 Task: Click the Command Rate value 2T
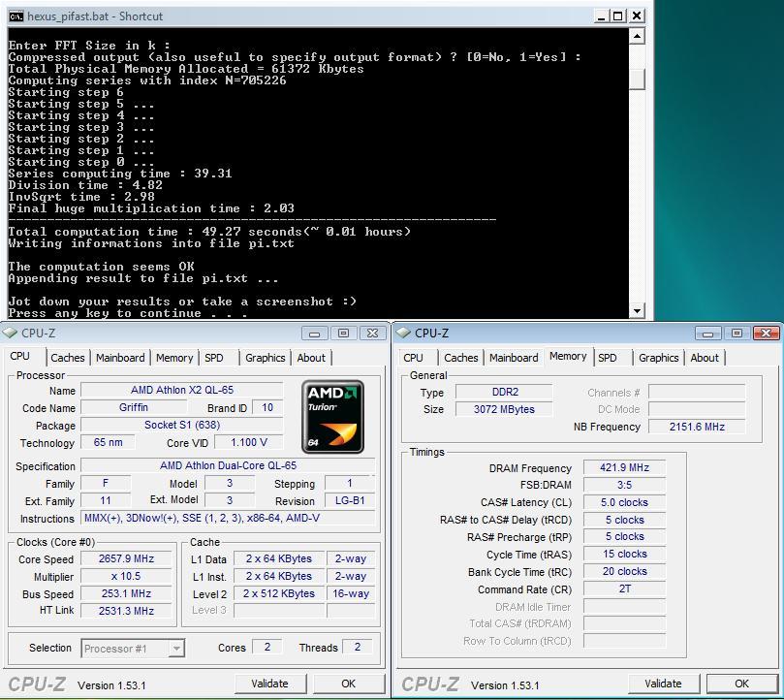point(624,589)
